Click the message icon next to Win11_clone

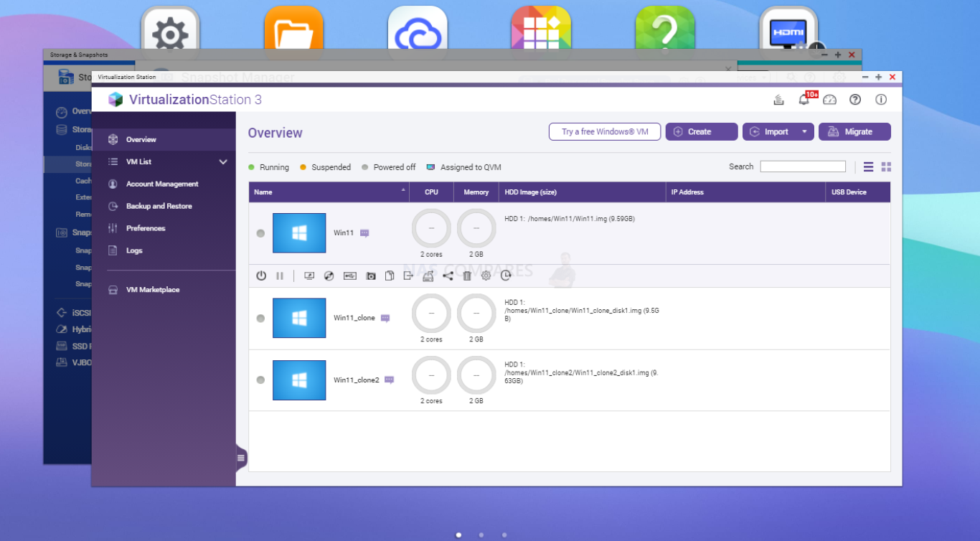pos(385,318)
